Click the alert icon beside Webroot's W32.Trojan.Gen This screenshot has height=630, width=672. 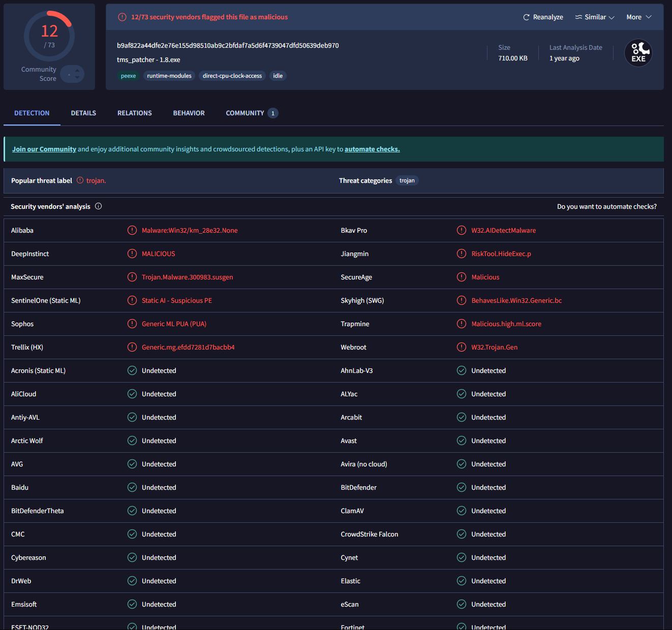462,347
